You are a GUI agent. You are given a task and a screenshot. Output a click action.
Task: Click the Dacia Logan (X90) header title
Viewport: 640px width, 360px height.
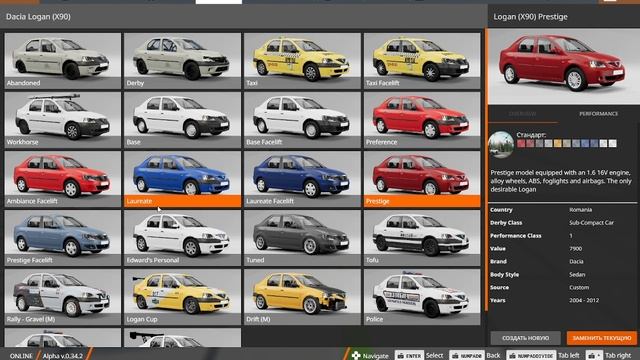click(x=38, y=17)
